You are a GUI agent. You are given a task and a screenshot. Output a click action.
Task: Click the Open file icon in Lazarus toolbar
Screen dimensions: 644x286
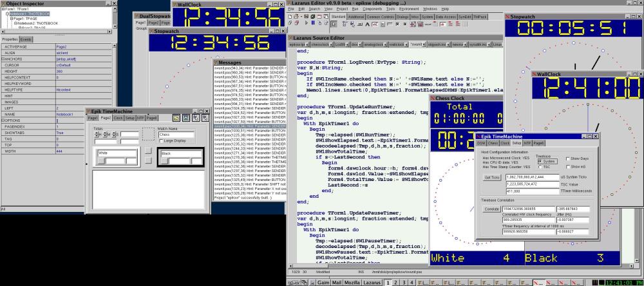point(296,17)
